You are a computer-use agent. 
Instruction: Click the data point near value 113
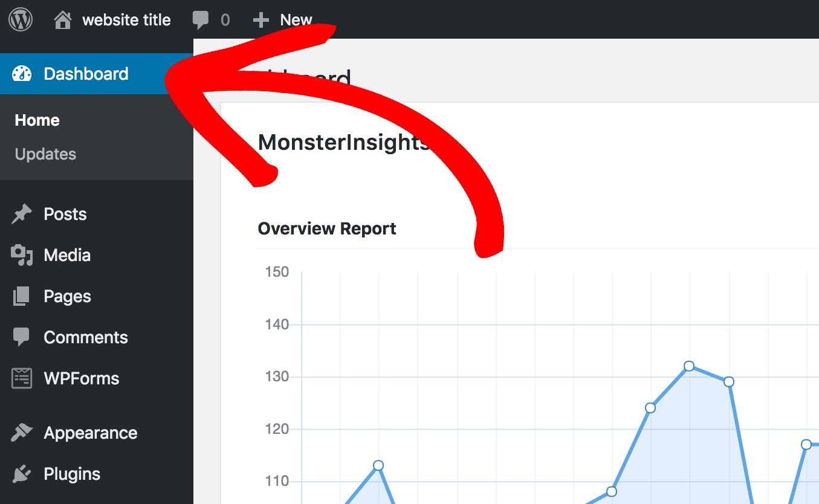tap(378, 465)
